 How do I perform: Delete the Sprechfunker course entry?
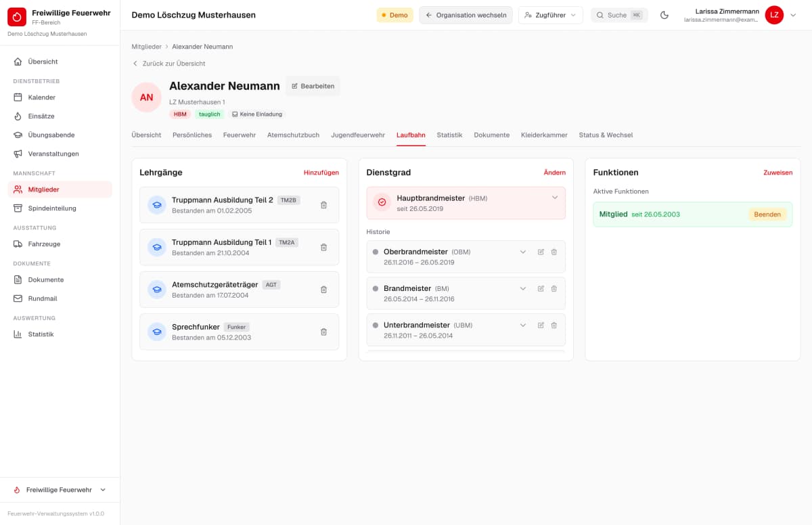click(x=323, y=332)
